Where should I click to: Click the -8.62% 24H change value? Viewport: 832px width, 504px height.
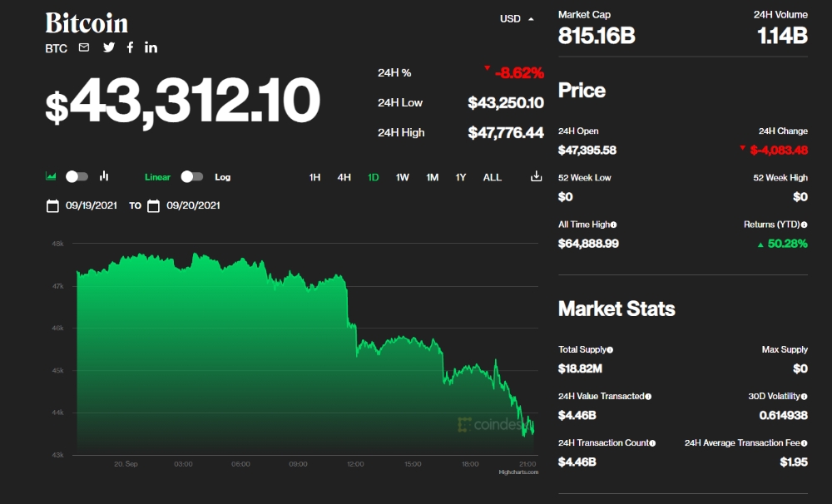click(519, 72)
